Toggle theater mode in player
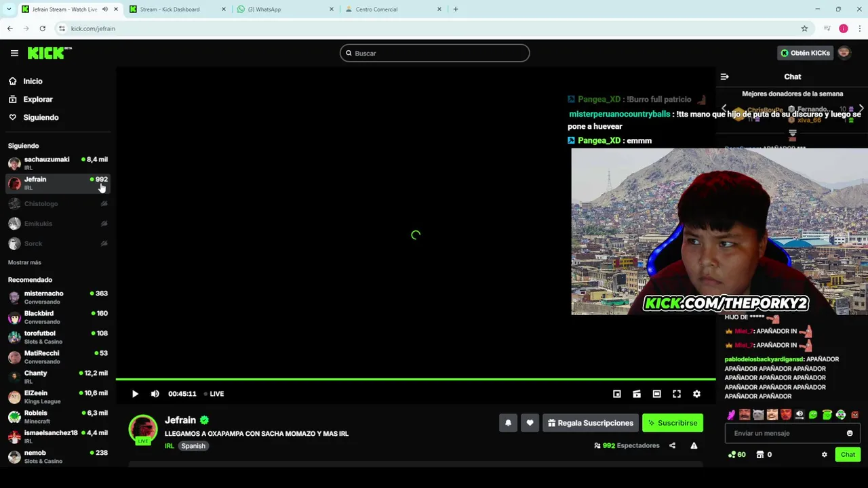Viewport: 868px width, 488px height. click(657, 394)
